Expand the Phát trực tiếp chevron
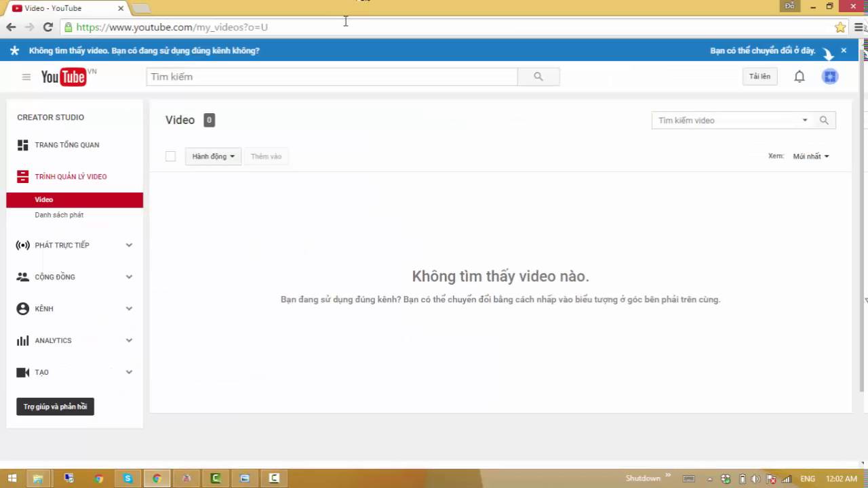 [129, 245]
